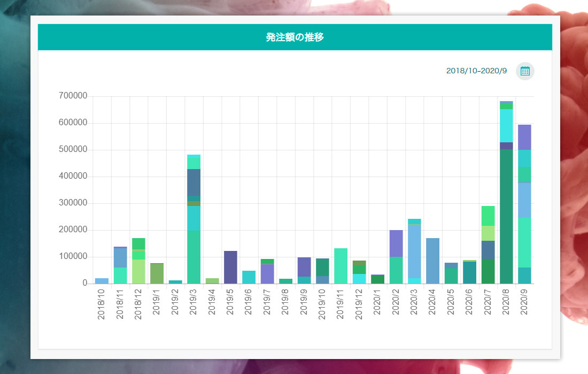Select the purple segment of 2020/2 bar
The image size is (588, 374).
(x=396, y=243)
